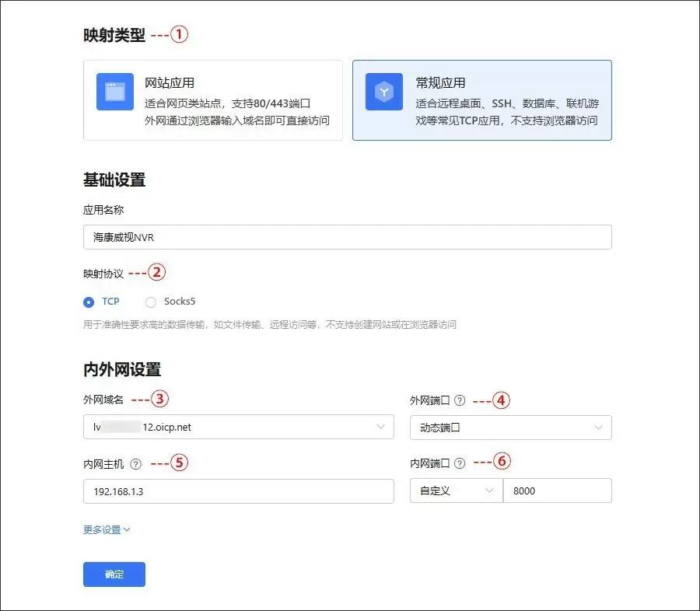Viewport: 700px width, 611px height.
Task: Select the 常规应用 mapping type card
Action: 482,100
